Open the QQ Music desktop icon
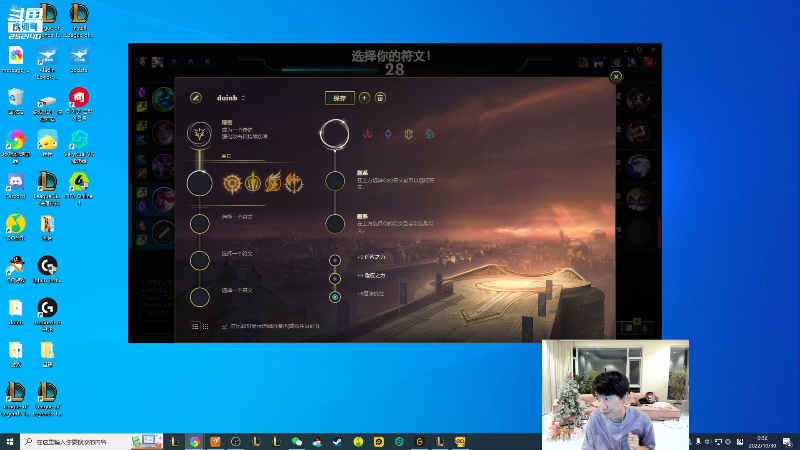Screen dimensions: 800x450 16,228
